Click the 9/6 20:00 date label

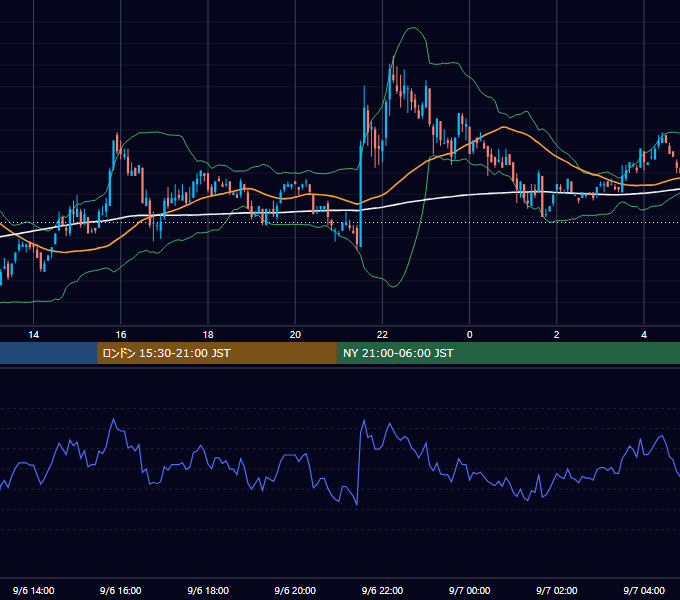[x=295, y=590]
